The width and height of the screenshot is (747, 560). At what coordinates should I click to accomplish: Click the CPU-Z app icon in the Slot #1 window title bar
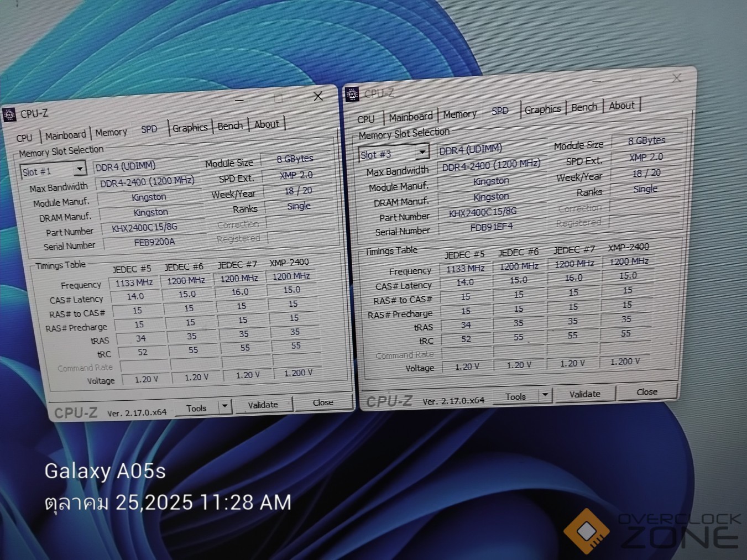[9, 114]
